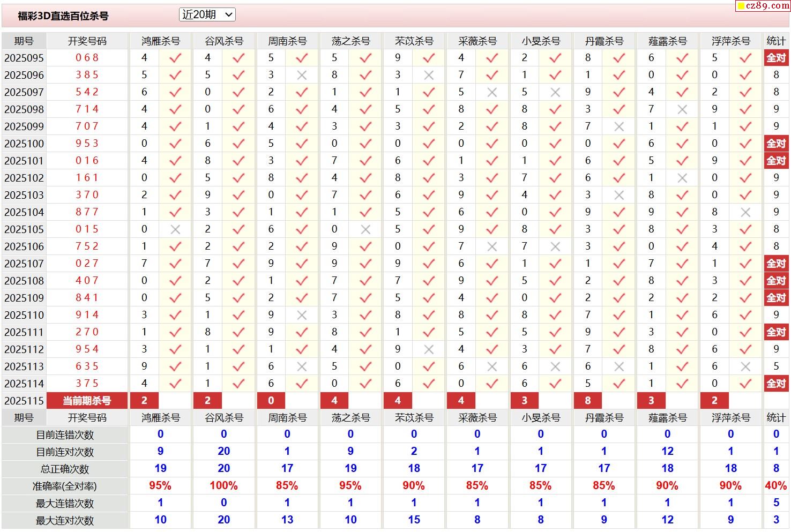Click the current 丹霞杀号 red number 8 in row 2025115
Viewport: 791px width, 532px height.
588,401
